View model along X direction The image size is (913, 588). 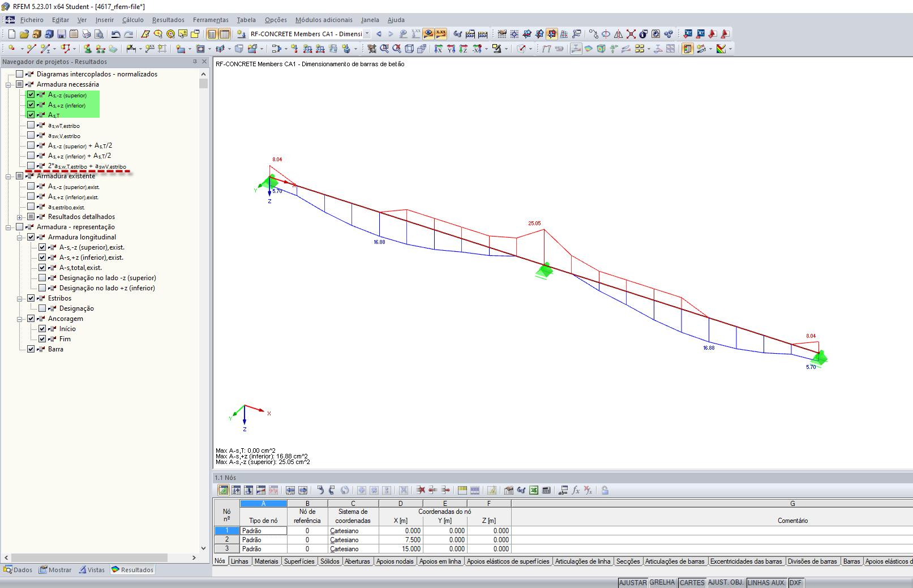point(438,49)
